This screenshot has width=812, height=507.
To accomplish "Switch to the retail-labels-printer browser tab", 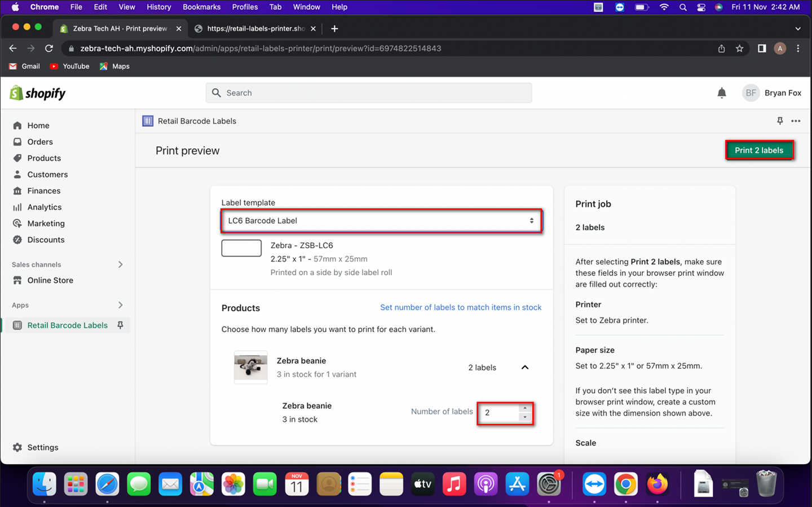I will [255, 28].
